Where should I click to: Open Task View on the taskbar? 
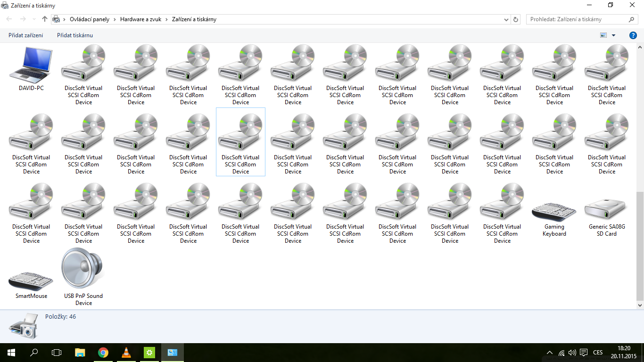(x=57, y=353)
